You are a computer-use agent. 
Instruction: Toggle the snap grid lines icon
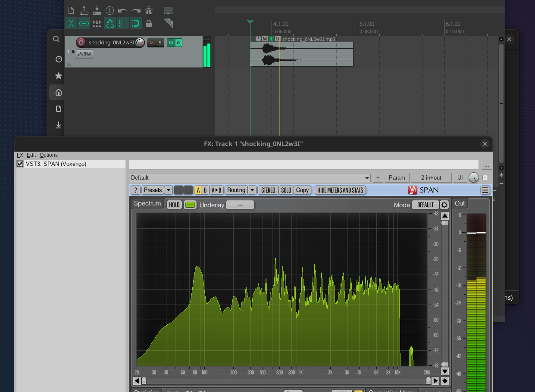tap(123, 23)
